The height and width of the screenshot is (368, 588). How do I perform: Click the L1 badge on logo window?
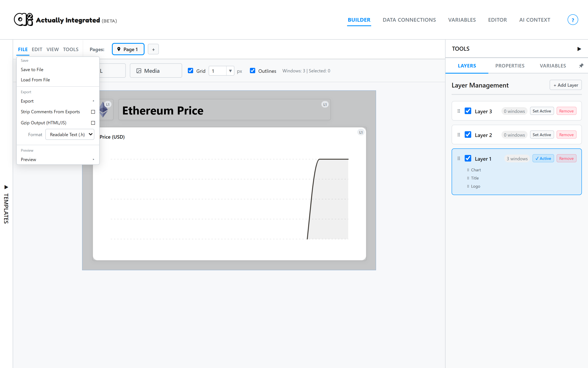pos(108,104)
